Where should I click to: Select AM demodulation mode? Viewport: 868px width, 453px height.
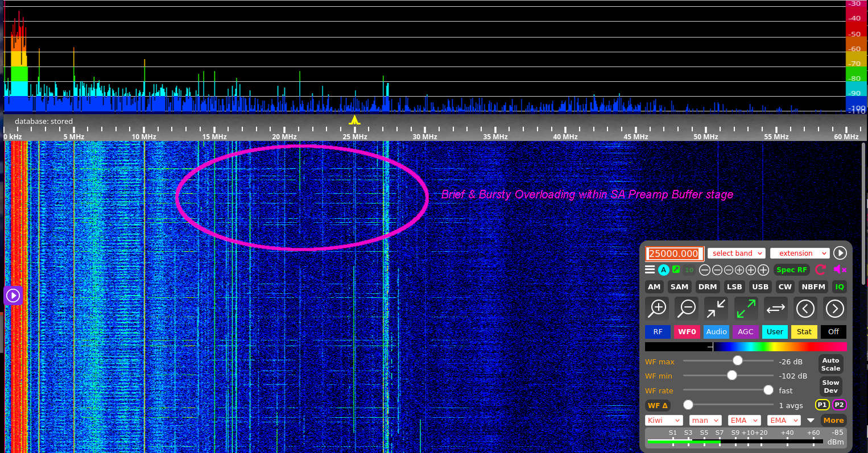[654, 287]
